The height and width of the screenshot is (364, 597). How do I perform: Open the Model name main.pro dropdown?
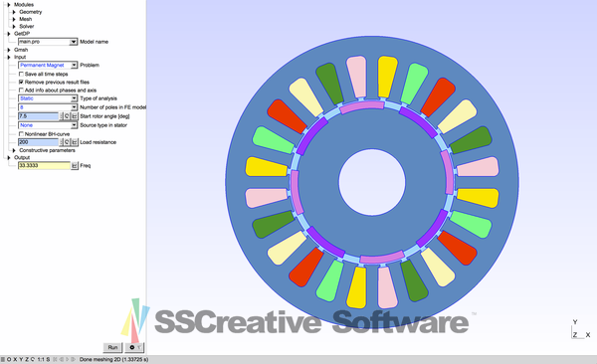click(48, 42)
